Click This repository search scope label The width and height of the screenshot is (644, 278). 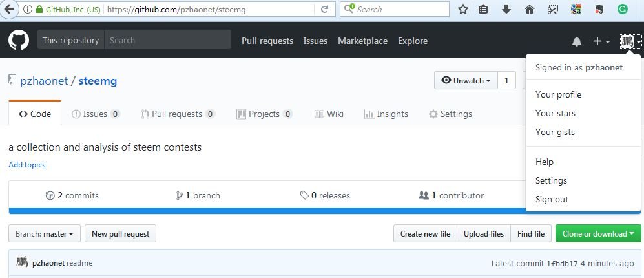(70, 40)
